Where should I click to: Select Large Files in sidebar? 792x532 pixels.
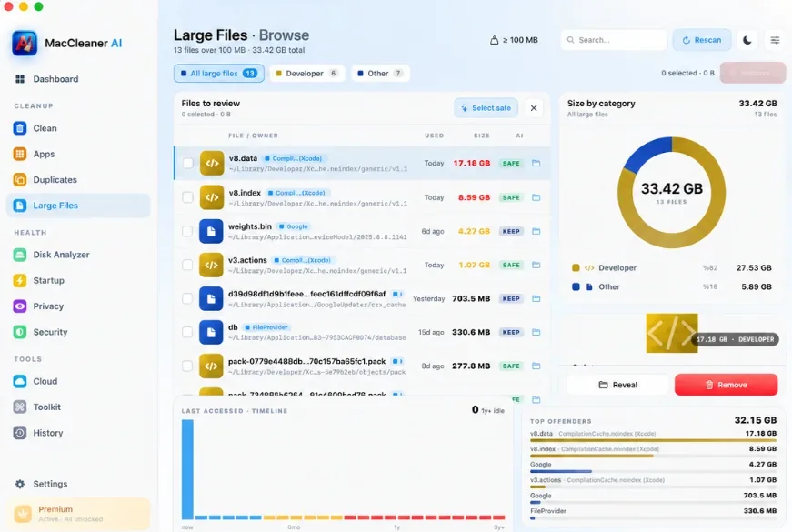79,206
